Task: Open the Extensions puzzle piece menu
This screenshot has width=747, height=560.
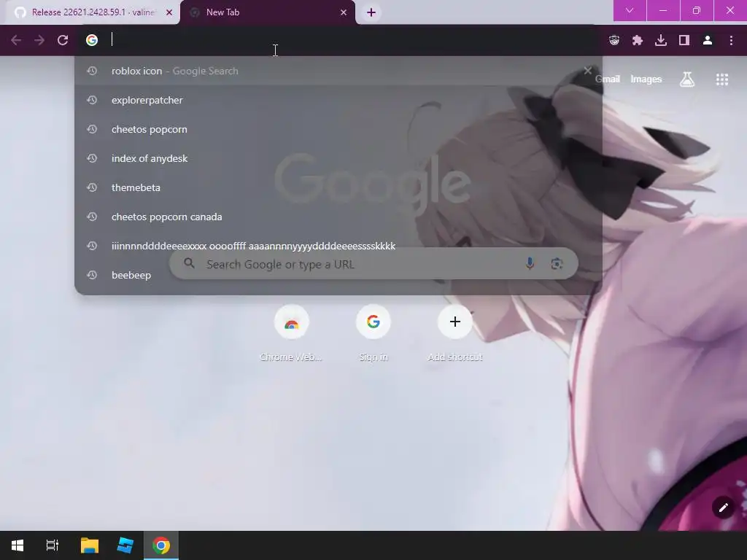Action: click(638, 40)
